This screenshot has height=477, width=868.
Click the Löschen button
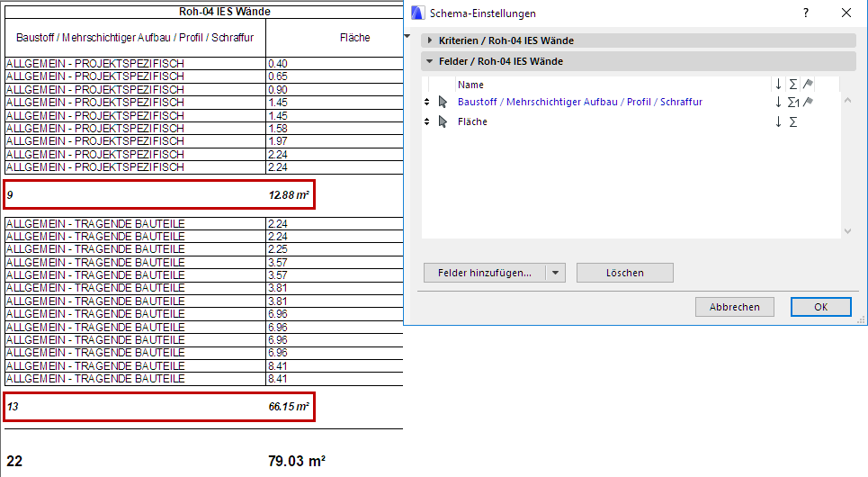[625, 273]
